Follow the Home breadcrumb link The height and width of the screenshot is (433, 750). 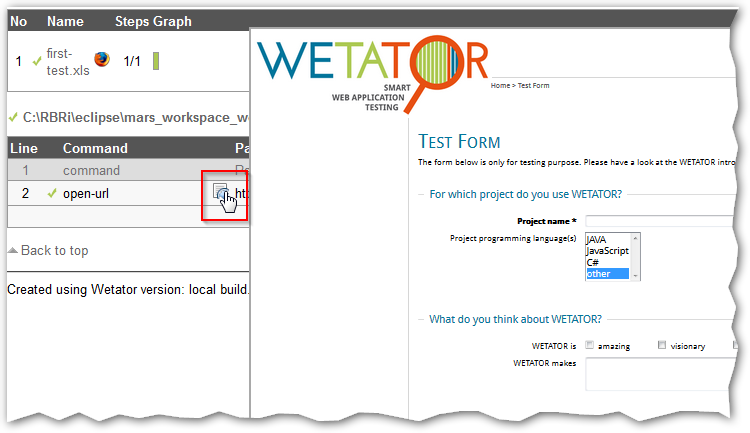[500, 86]
